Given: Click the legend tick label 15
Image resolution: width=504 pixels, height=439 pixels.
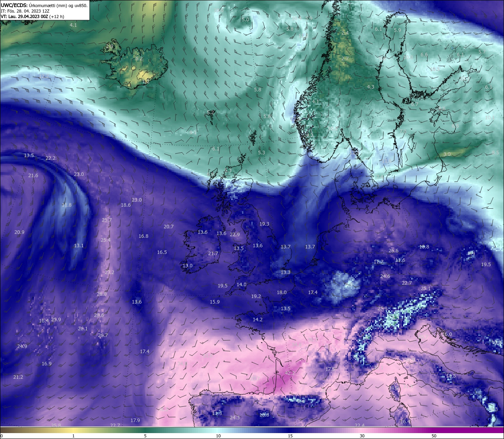Looking at the screenshot, I should click(x=290, y=436).
